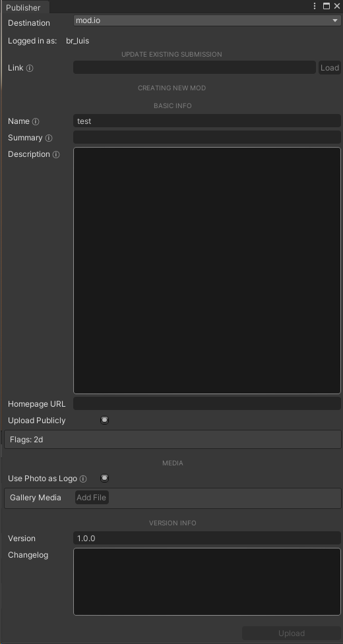Screen dimensions: 343x644
Task: Expand the Flags: 2d section
Action: click(x=173, y=440)
